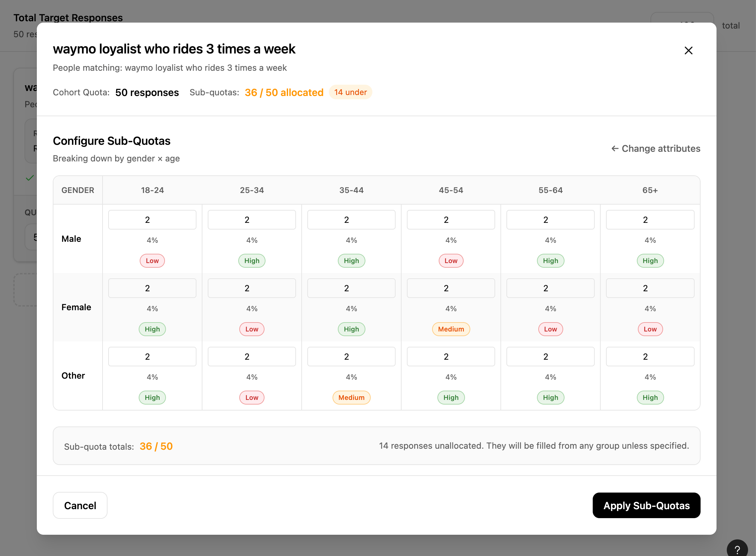Viewport: 756px width, 556px height.
Task: Click the Male 25-34 quota input
Action: [252, 220]
